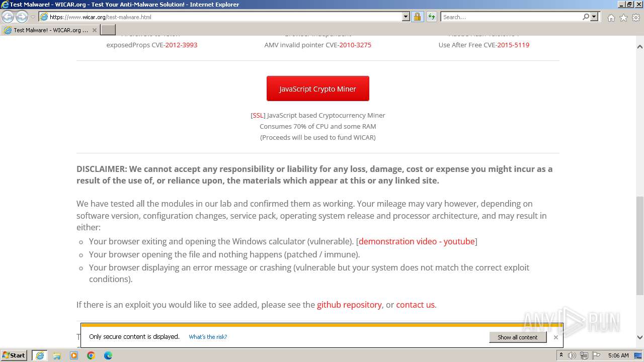Open the Favorites star icon
Viewport: 644px width, 362px height.
click(x=623, y=18)
